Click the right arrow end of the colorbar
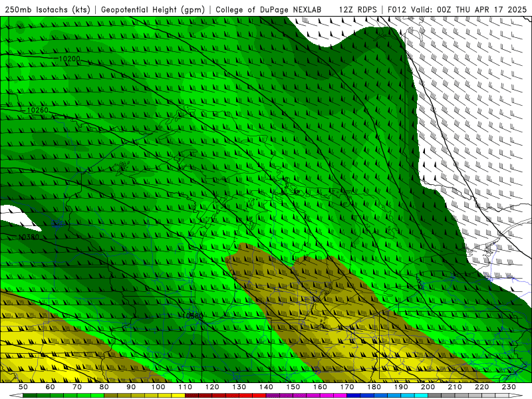 (x=516, y=396)
